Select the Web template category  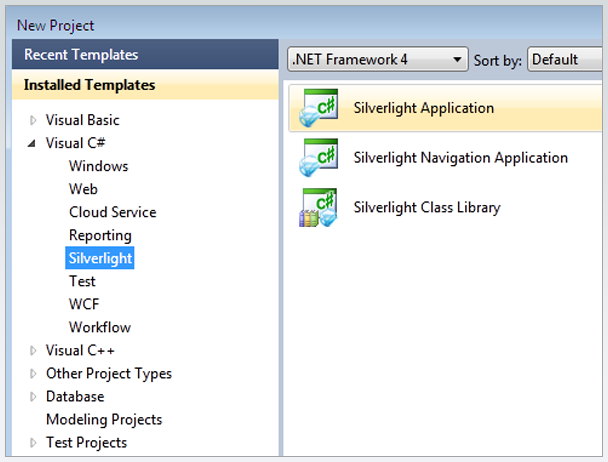click(x=83, y=189)
